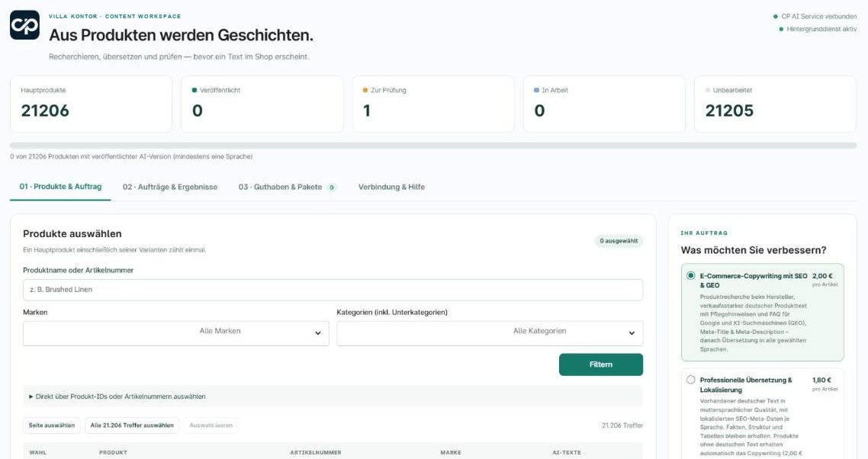Click the orange Zur Prüfung status dot

(x=365, y=90)
